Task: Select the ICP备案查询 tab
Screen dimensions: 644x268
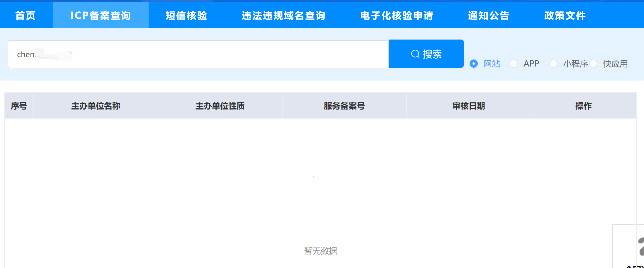Action: (101, 15)
